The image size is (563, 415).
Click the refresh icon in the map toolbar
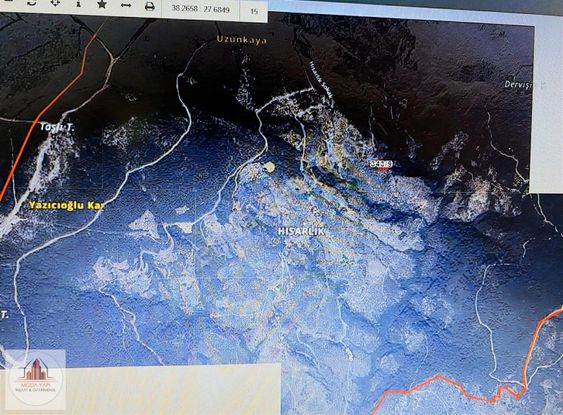(x=32, y=3)
